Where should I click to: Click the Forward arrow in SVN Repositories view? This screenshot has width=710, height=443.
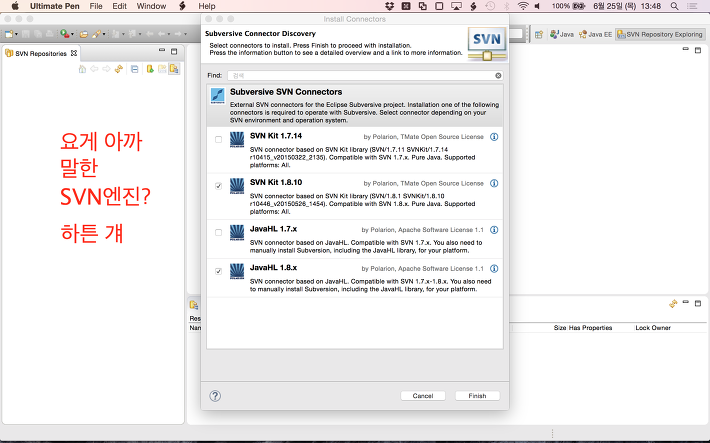(x=106, y=69)
